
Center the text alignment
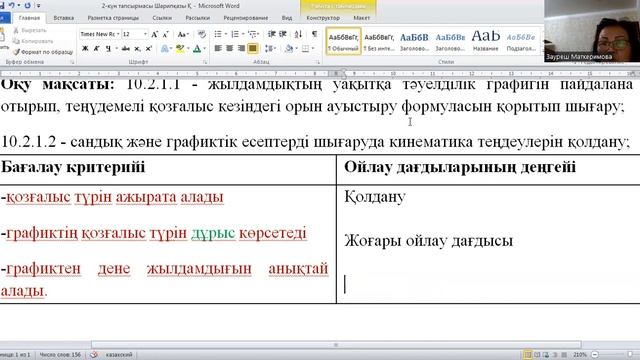click(229, 49)
